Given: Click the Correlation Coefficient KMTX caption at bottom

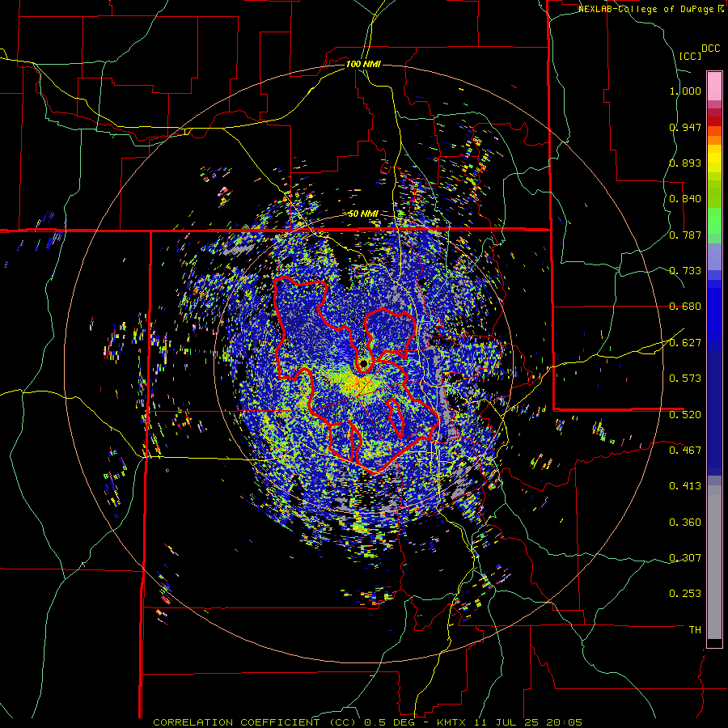Looking at the screenshot, I should pos(367,722).
